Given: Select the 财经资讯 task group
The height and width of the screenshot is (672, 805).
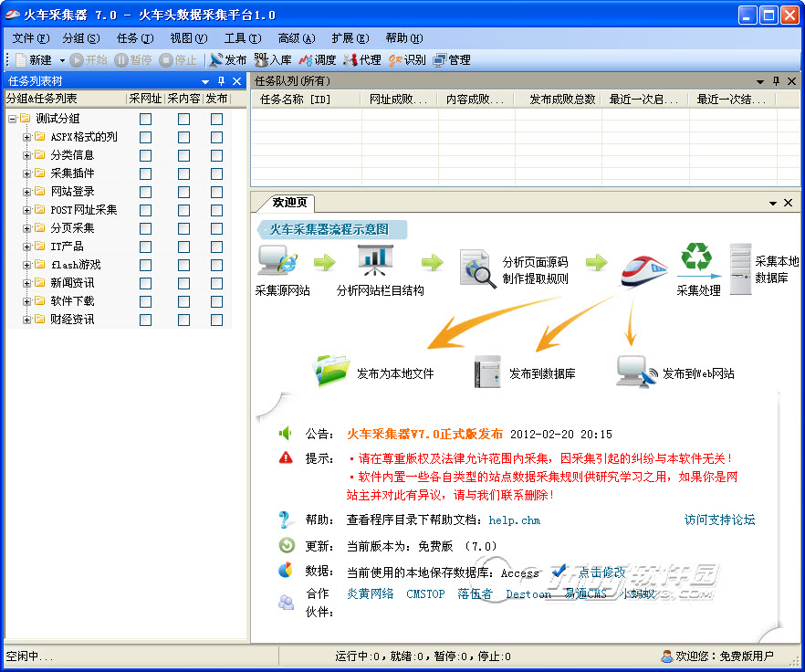Looking at the screenshot, I should pyautogui.click(x=72, y=320).
